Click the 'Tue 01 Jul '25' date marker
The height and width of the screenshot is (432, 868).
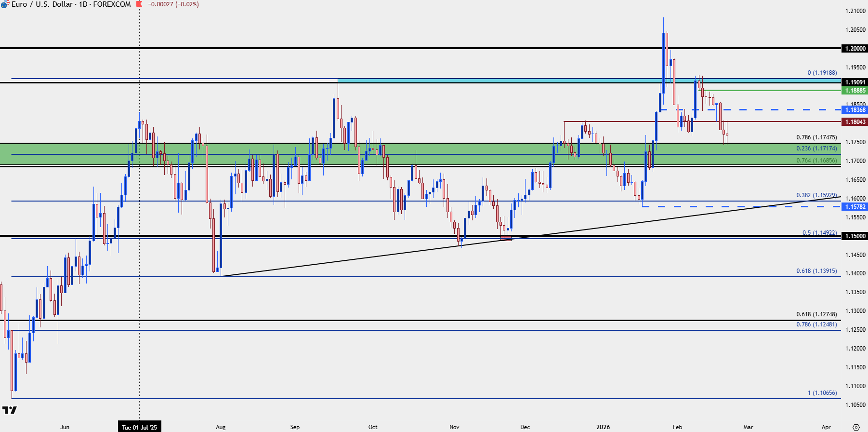(x=140, y=427)
